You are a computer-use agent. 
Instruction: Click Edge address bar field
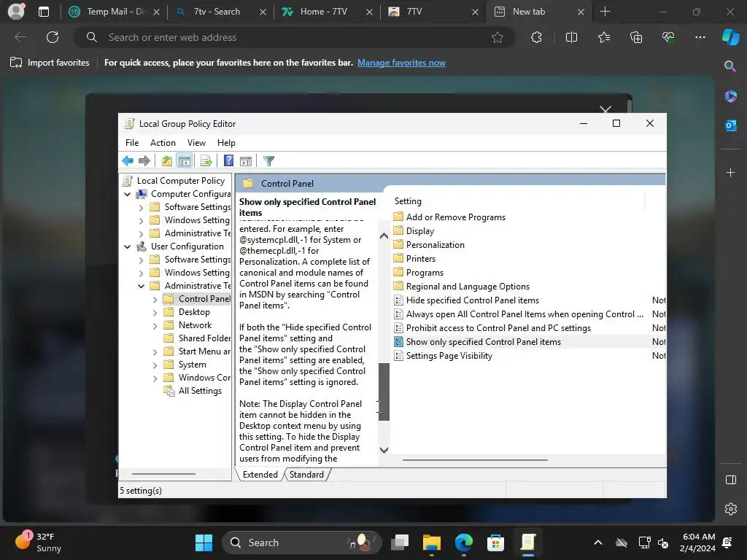coord(295,37)
